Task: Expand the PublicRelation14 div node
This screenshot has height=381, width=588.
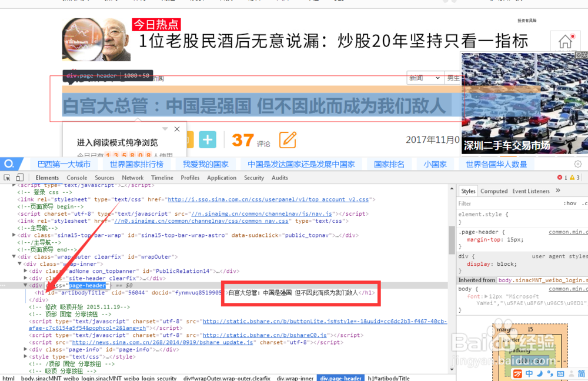Action: 25,270
